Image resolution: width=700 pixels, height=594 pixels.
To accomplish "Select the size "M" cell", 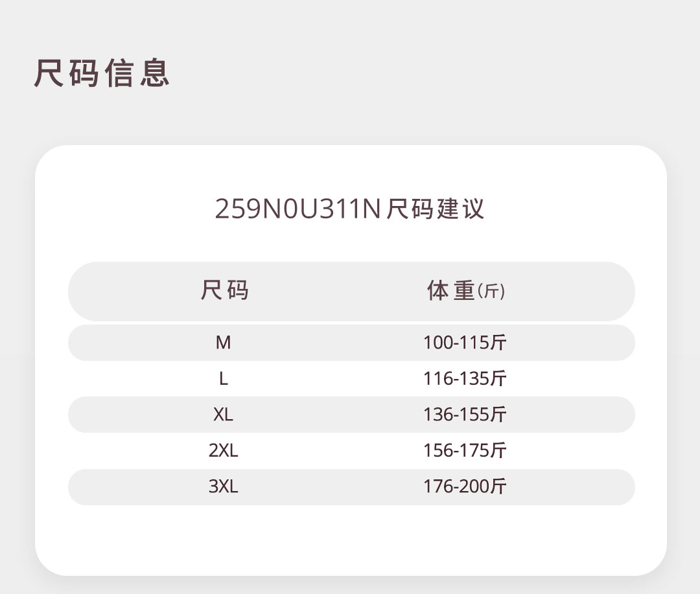I will [223, 343].
